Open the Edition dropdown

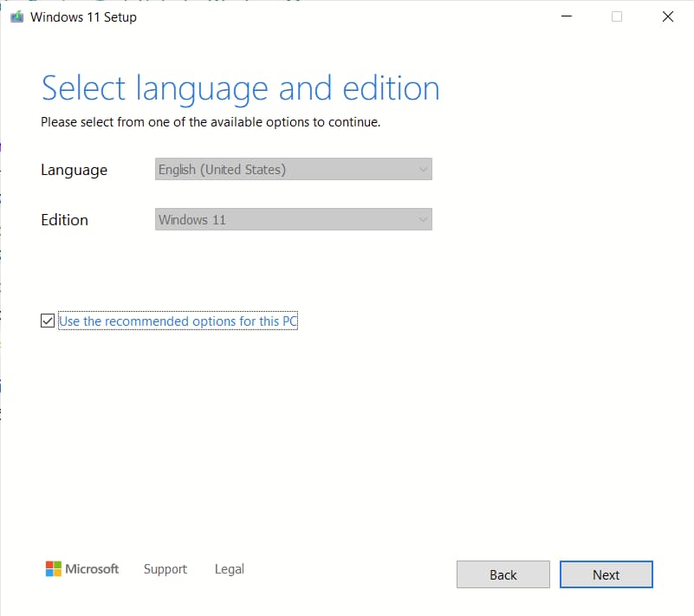pyautogui.click(x=293, y=219)
